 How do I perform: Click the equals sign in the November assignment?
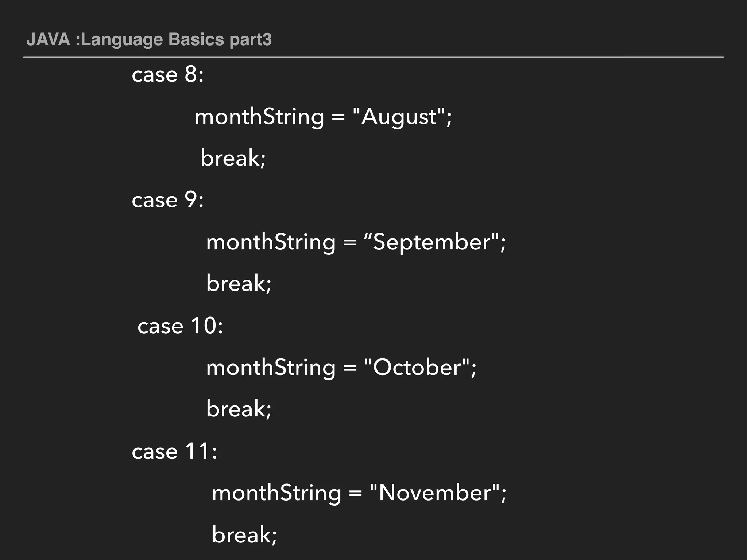click(x=355, y=494)
